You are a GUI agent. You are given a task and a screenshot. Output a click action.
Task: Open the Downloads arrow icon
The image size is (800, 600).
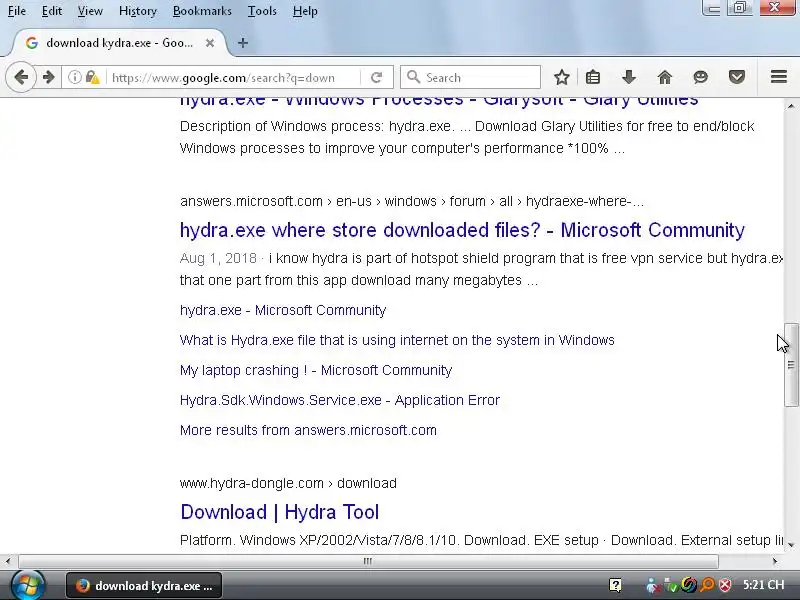[x=629, y=78]
